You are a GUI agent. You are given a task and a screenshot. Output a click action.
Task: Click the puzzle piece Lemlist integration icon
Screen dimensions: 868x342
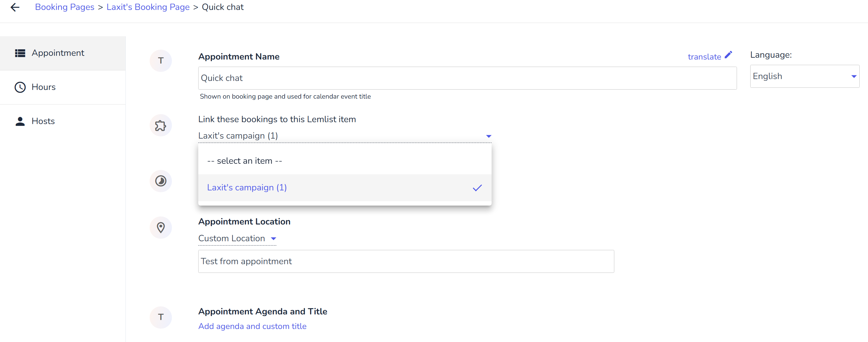coord(161,126)
